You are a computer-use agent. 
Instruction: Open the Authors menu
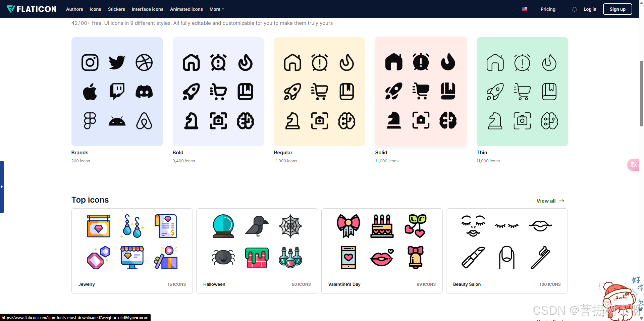coord(74,9)
